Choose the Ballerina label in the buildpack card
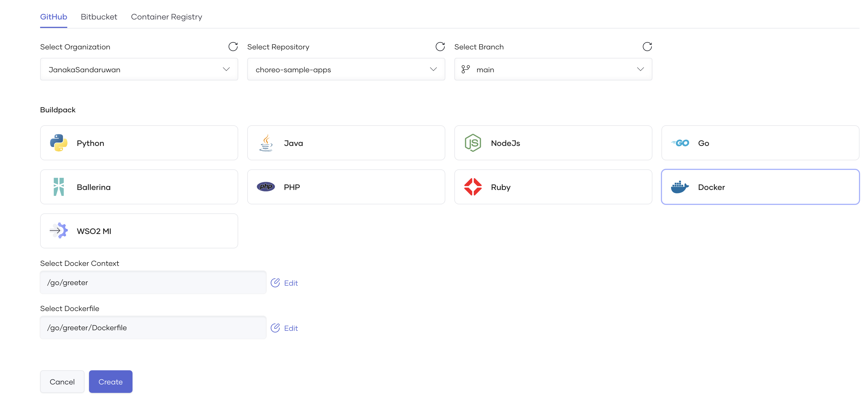Image resolution: width=868 pixels, height=407 pixels. click(94, 187)
